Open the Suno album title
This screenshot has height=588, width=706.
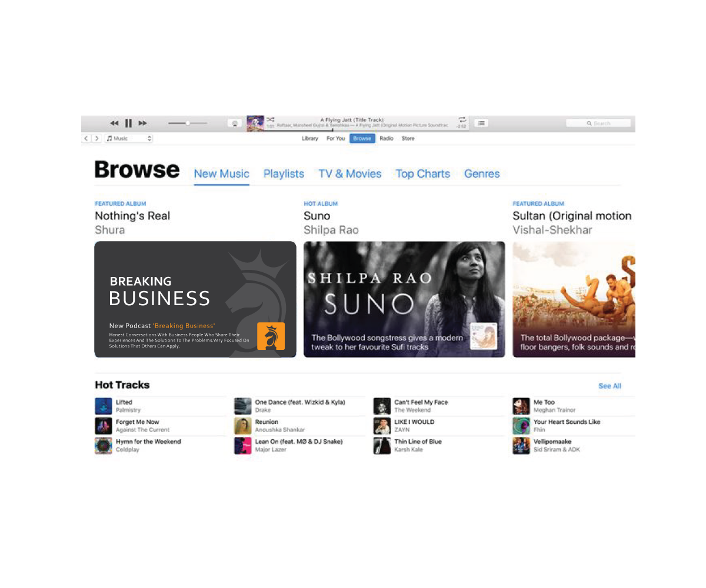tap(317, 216)
